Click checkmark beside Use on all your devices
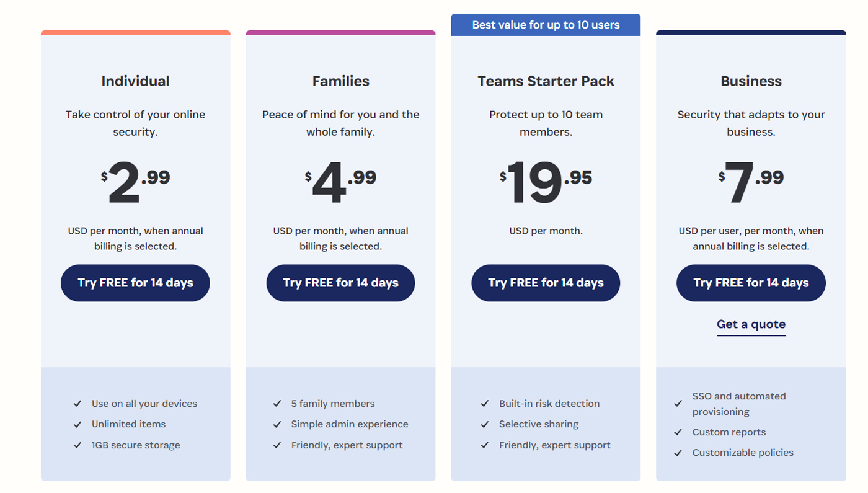Image resolution: width=868 pixels, height=493 pixels. coord(77,404)
